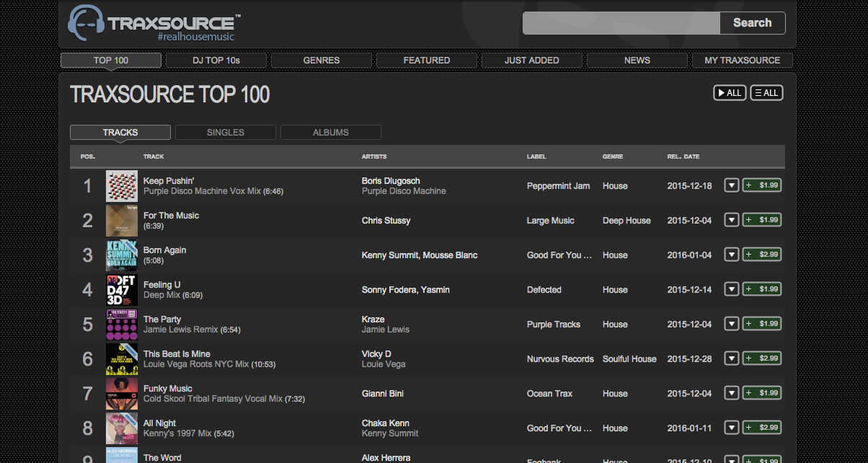The image size is (868, 463).
Task: Add Feeling U to cart for $1.99
Action: [x=762, y=289]
